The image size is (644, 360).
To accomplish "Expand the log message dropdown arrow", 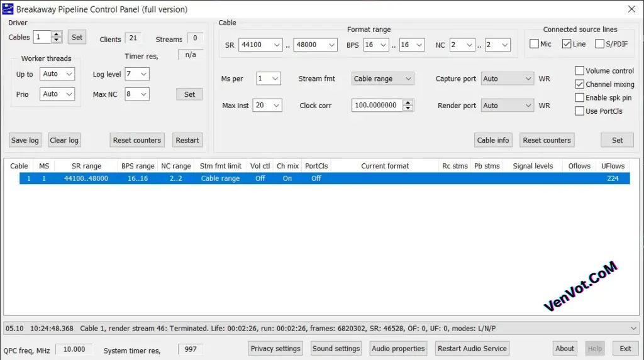I will (x=633, y=329).
